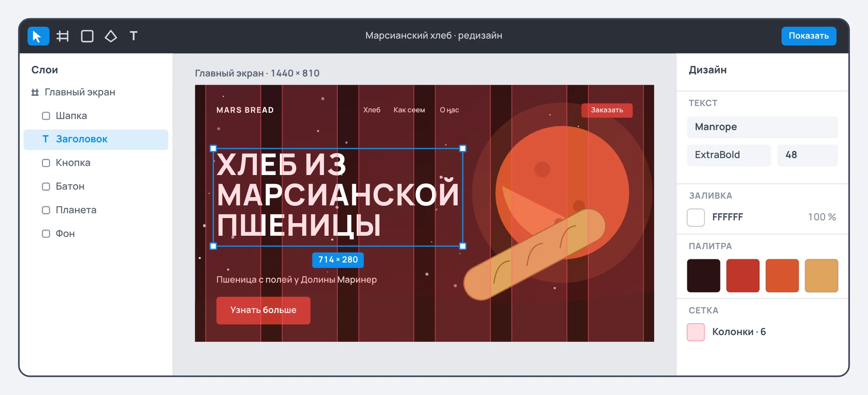Screen dimensions: 868x395
Task: Select the Pen (diamond) tool
Action: coord(111,36)
